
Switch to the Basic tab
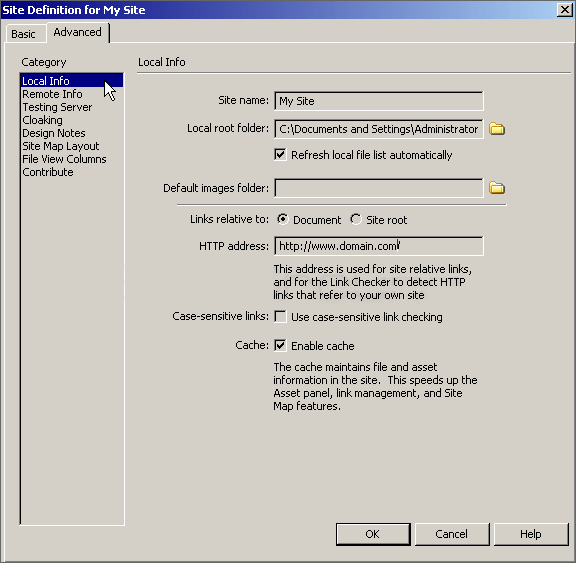tap(24, 34)
